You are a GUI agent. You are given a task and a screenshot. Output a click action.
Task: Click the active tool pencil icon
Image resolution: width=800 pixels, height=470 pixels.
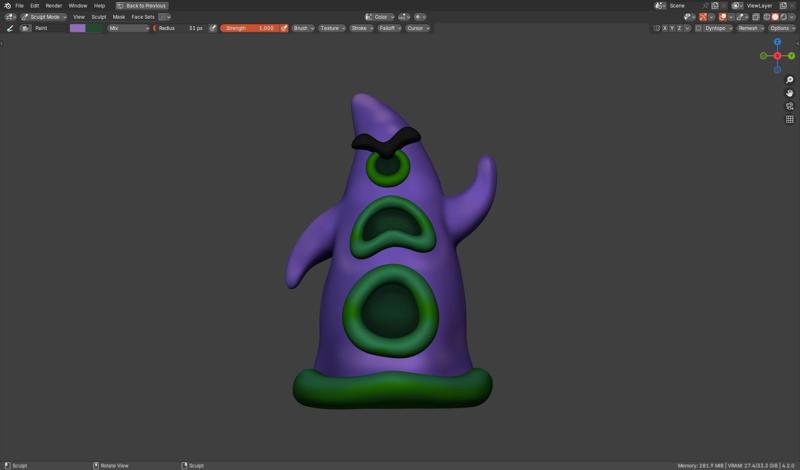pyautogui.click(x=10, y=28)
